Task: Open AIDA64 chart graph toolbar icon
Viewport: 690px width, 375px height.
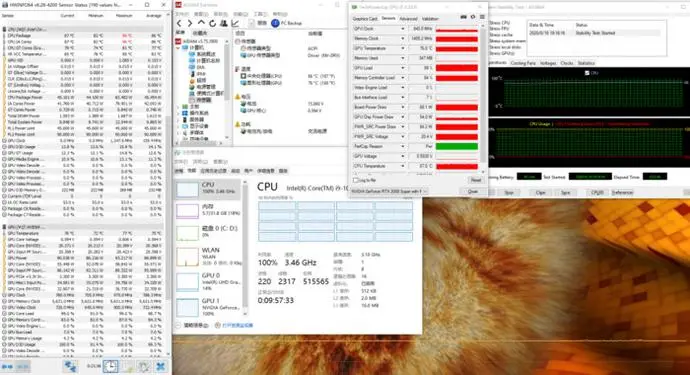Action: point(235,23)
